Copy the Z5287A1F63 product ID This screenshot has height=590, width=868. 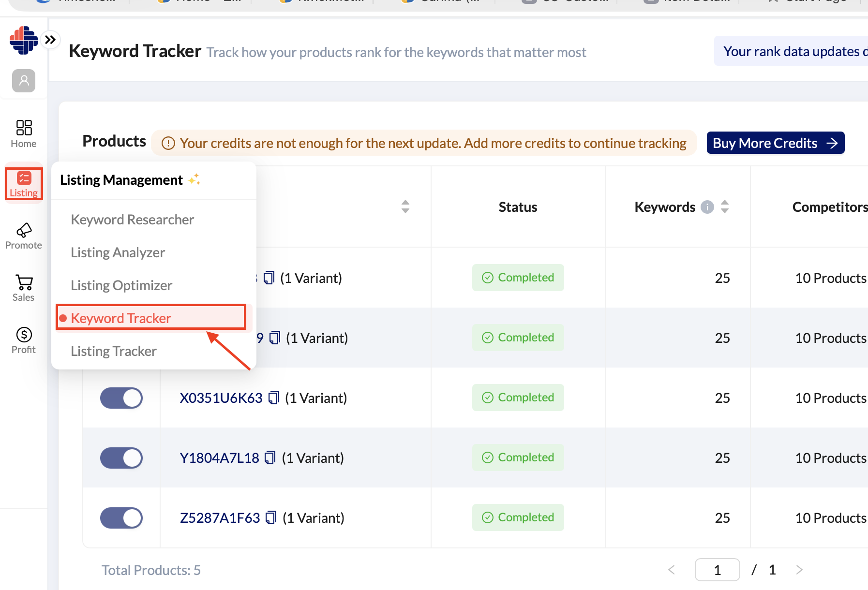[271, 518]
